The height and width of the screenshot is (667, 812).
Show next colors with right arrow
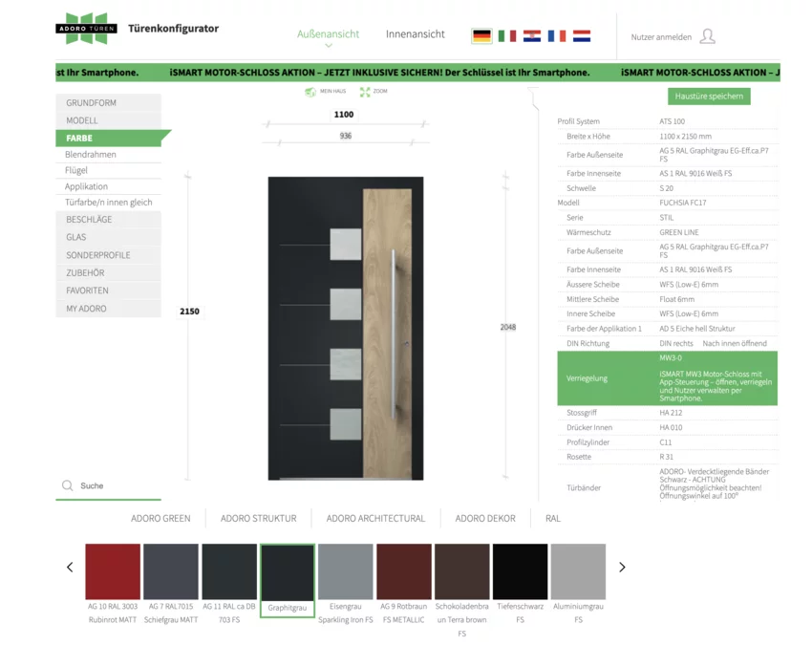pos(622,567)
